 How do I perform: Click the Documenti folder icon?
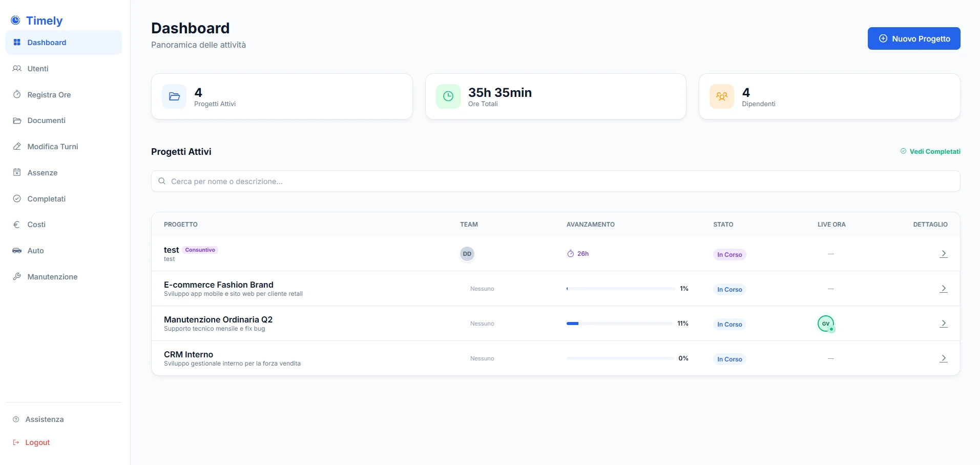17,120
